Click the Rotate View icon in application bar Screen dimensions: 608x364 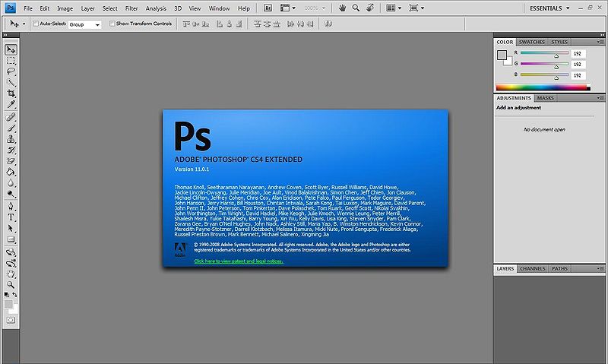tap(370, 8)
